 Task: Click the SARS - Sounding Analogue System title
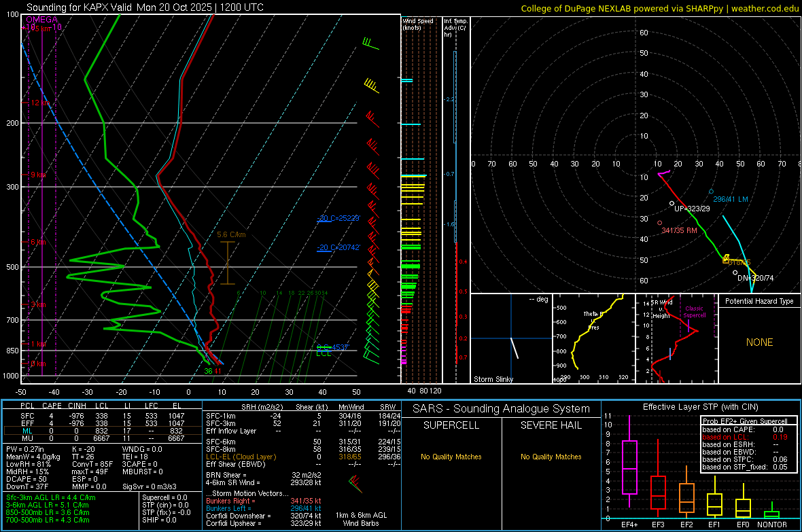(x=502, y=409)
